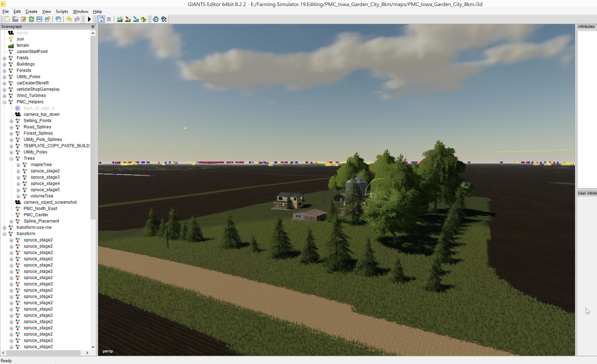Select the terrain node in Scenegraph
Image resolution: width=597 pixels, height=364 pixels.
tap(23, 45)
